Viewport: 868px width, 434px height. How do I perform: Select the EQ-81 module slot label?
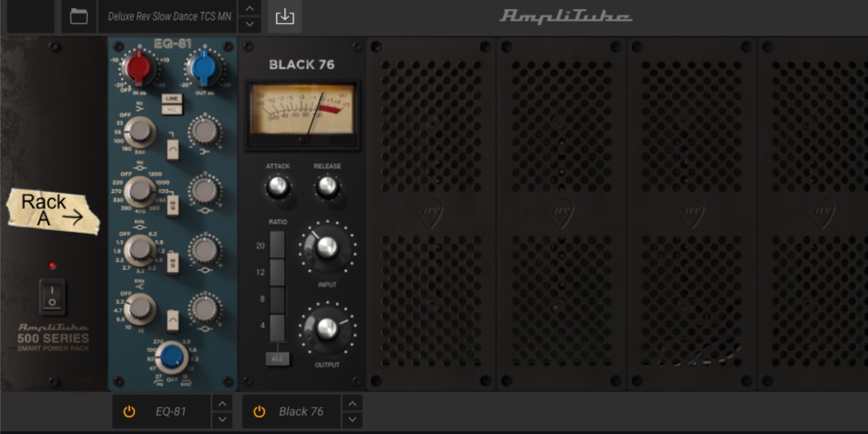[x=170, y=411]
